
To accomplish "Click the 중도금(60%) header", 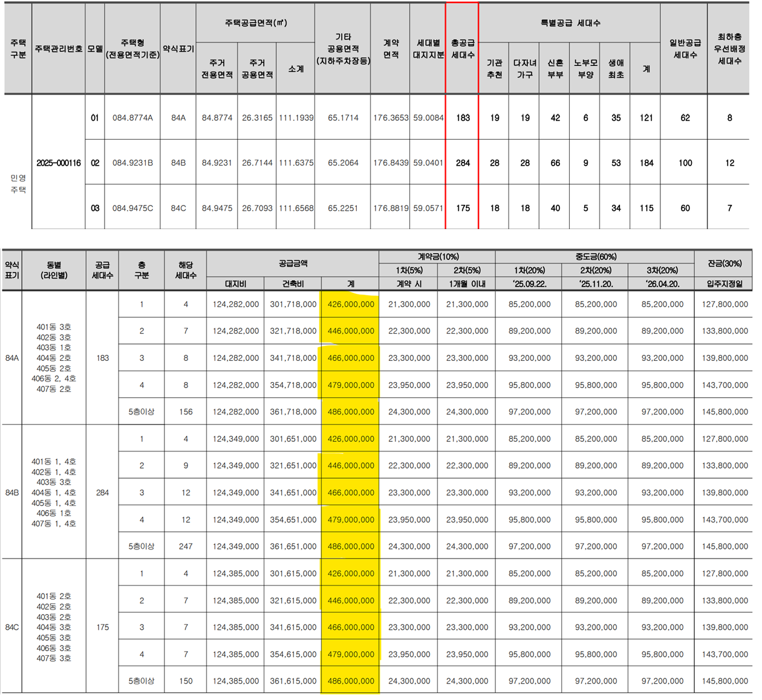I will 596,256.
